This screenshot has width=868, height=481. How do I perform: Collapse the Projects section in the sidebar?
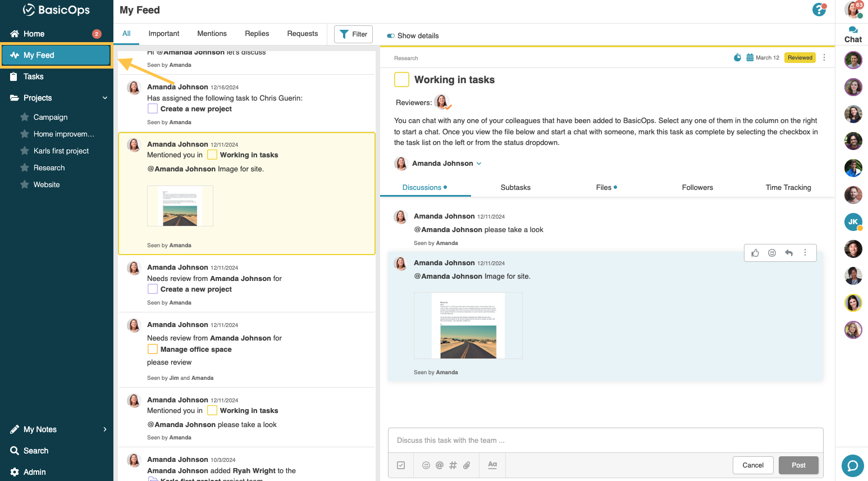click(104, 97)
